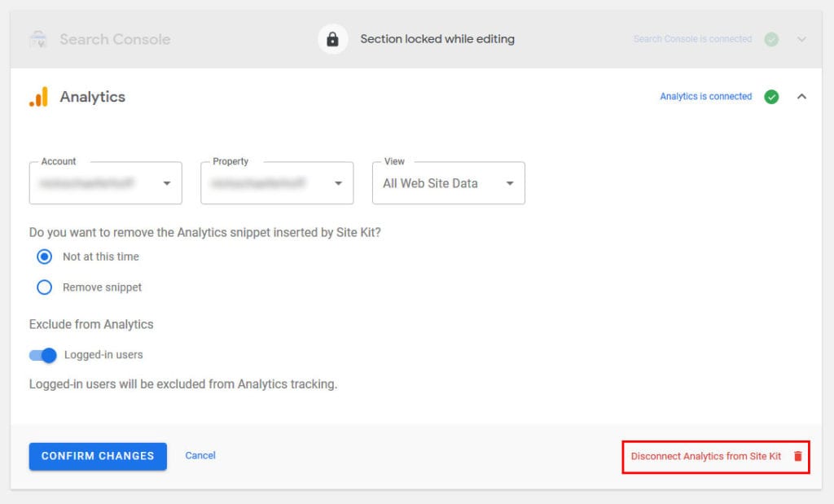The image size is (834, 504).
Task: Click the Search Console icon
Action: (x=39, y=38)
